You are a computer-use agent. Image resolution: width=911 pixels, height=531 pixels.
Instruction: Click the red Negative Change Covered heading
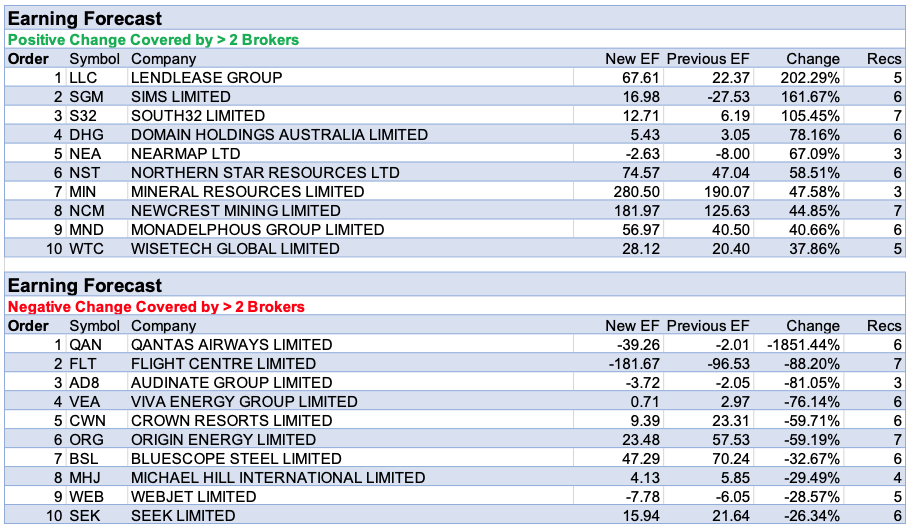[x=156, y=307]
